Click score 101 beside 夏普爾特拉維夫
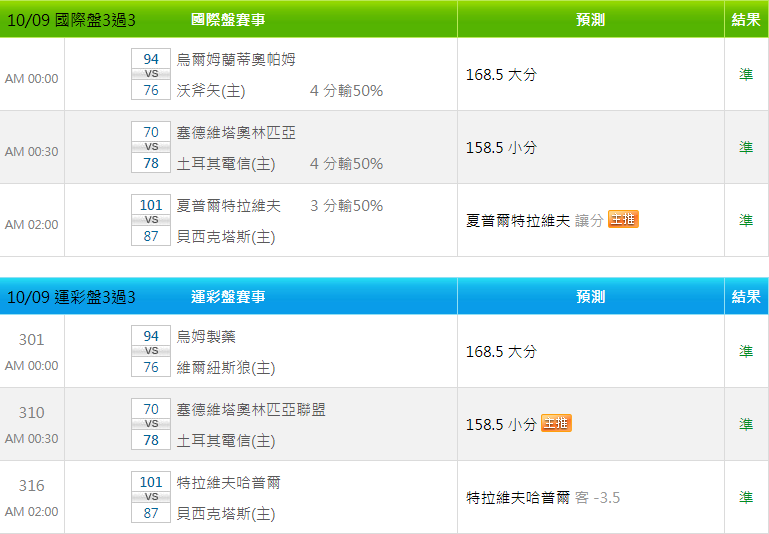This screenshot has width=769, height=534. pos(151,205)
